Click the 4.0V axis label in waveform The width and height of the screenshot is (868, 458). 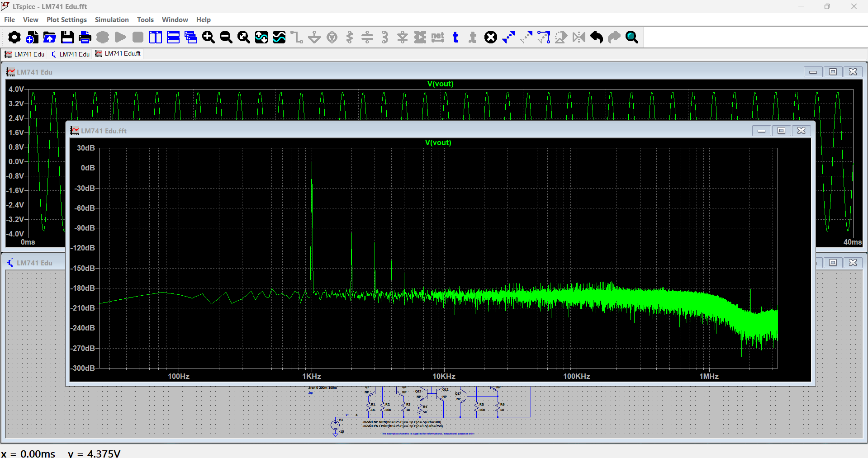pos(16,90)
